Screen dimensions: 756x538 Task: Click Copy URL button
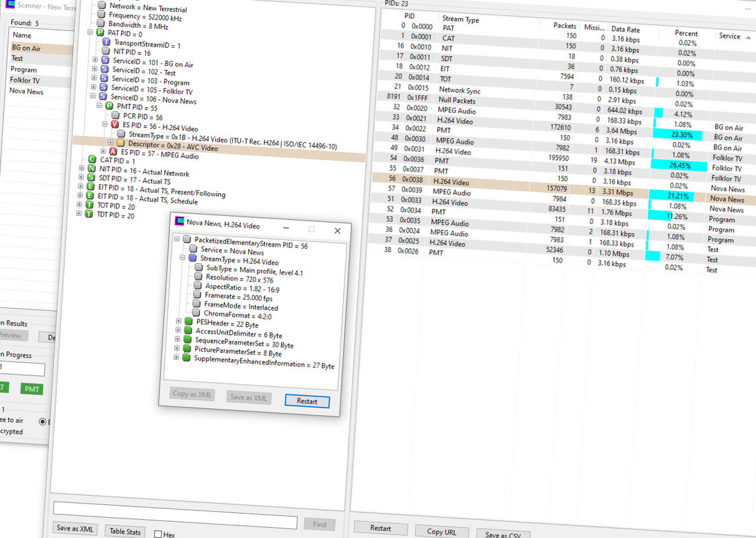pos(442,532)
